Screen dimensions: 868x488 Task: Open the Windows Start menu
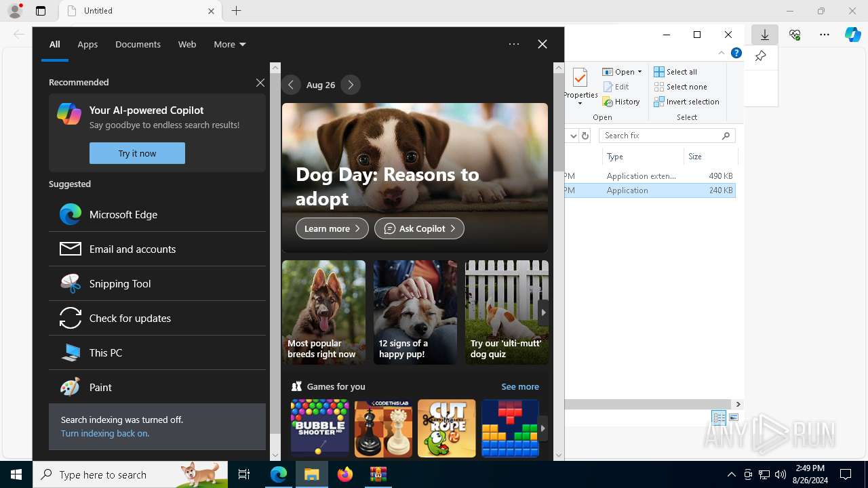pos(16,474)
